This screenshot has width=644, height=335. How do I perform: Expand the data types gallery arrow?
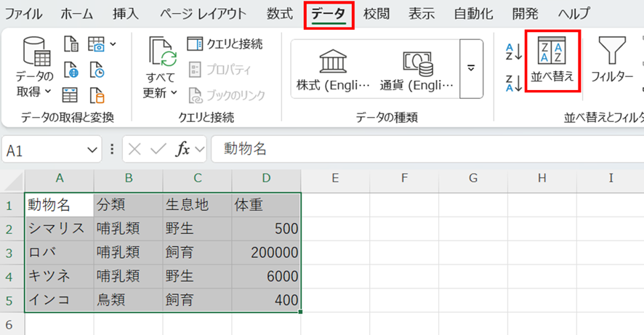[471, 68]
